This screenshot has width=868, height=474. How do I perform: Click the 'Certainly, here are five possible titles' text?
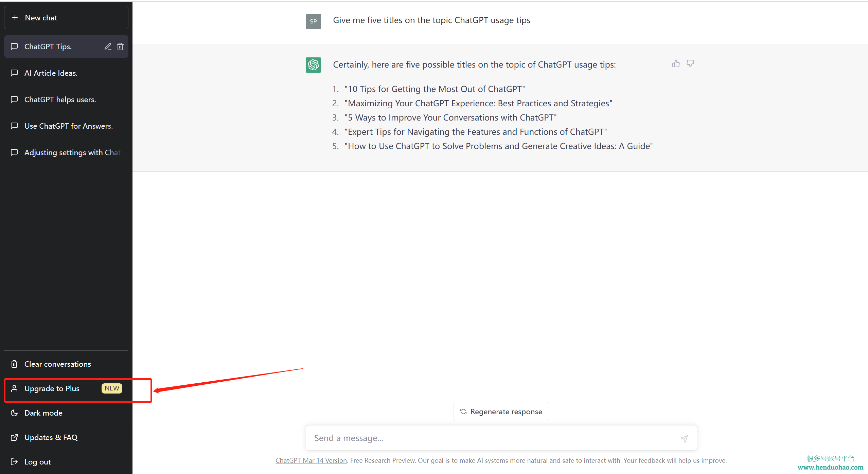pyautogui.click(x=474, y=65)
